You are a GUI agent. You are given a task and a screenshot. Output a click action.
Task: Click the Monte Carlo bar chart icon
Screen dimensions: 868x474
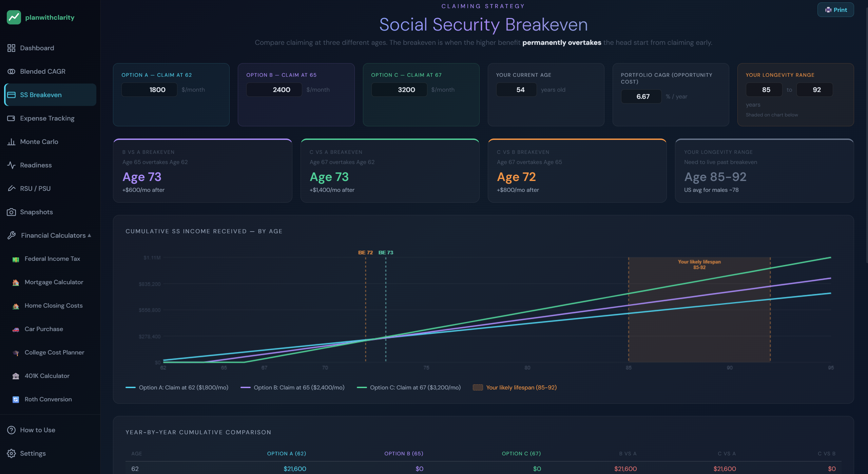point(11,142)
